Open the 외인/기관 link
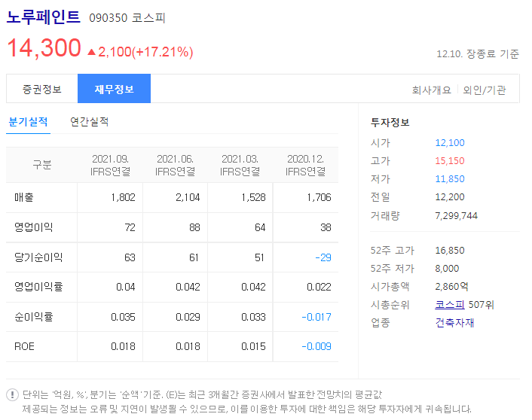The height and width of the screenshot is (420, 532). (485, 90)
